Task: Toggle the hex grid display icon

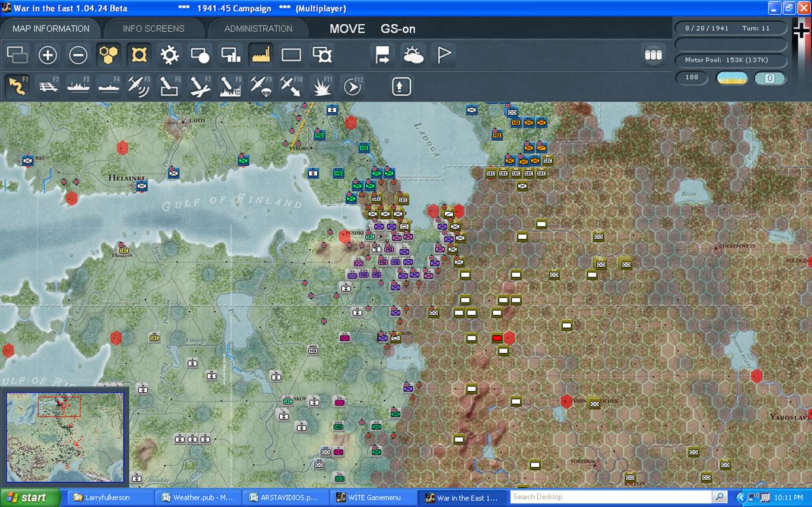Action: [x=109, y=55]
